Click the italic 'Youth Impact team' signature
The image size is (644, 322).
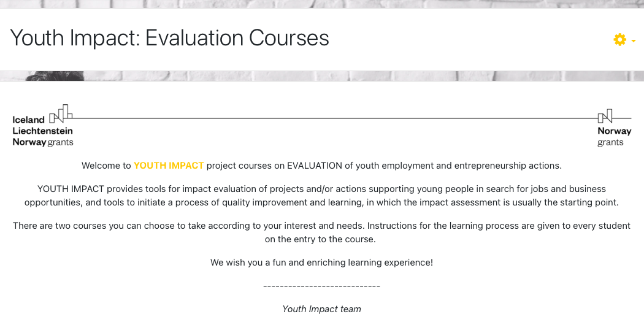click(321, 309)
